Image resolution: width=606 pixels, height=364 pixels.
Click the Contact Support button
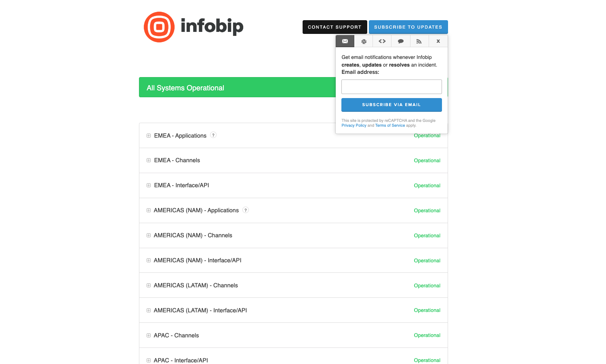click(x=335, y=27)
